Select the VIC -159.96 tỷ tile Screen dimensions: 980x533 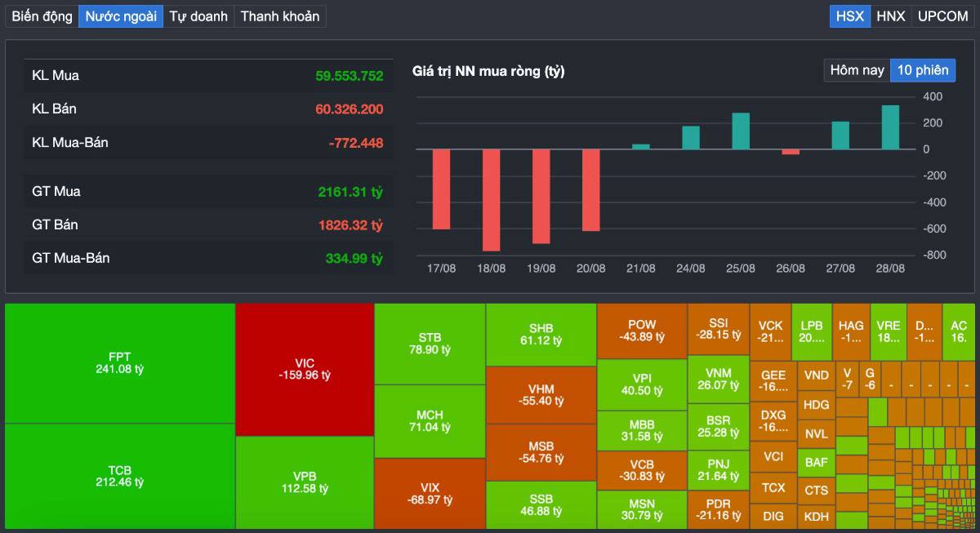305,370
